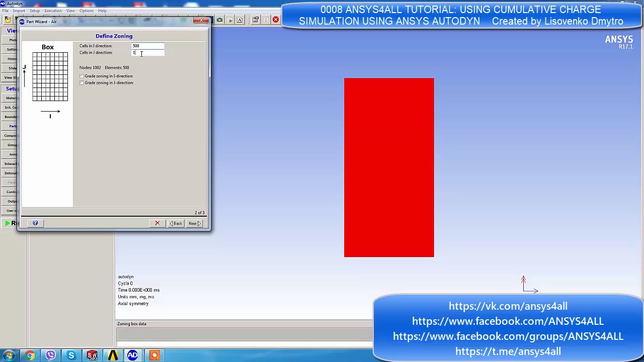644x362 pixels.
Task: Click the 'Zoning box data' message label
Action: click(132, 324)
